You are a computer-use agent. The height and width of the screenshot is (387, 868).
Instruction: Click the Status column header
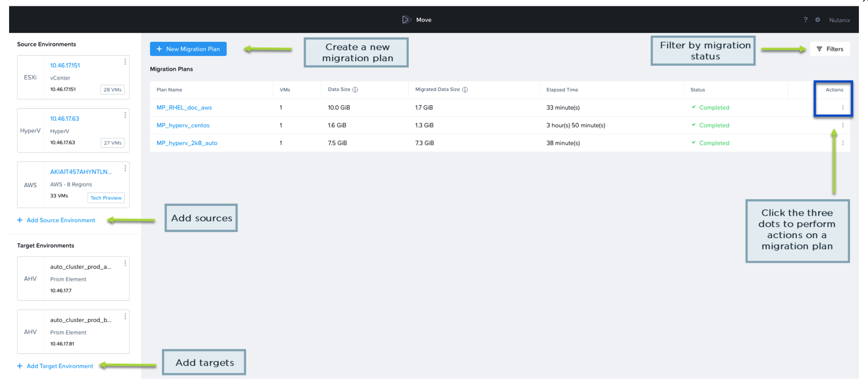point(698,90)
